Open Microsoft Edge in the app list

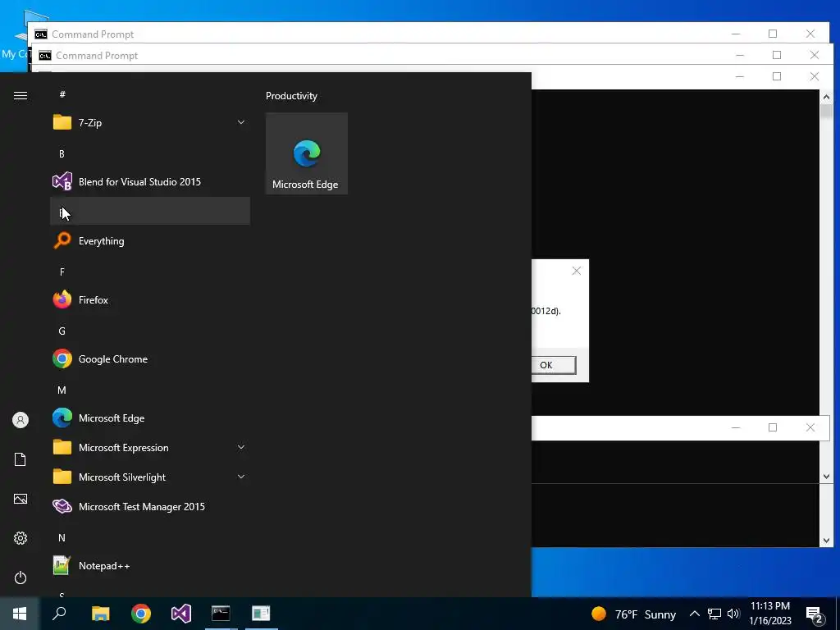coord(150,418)
